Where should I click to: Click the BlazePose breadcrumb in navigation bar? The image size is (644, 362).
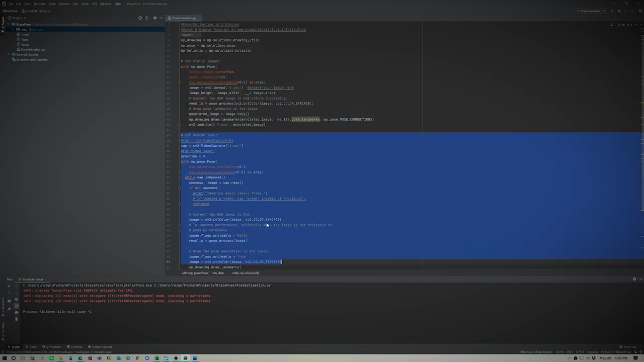point(10,11)
